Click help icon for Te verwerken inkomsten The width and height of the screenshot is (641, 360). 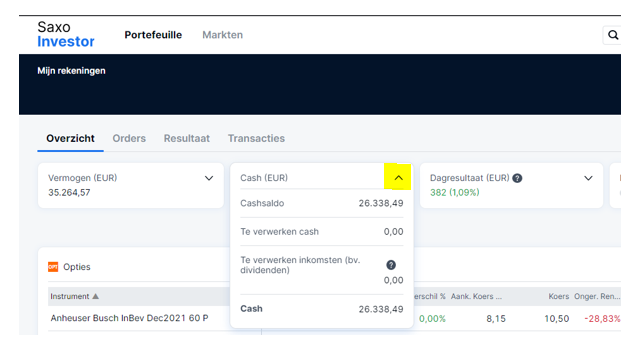(x=391, y=265)
